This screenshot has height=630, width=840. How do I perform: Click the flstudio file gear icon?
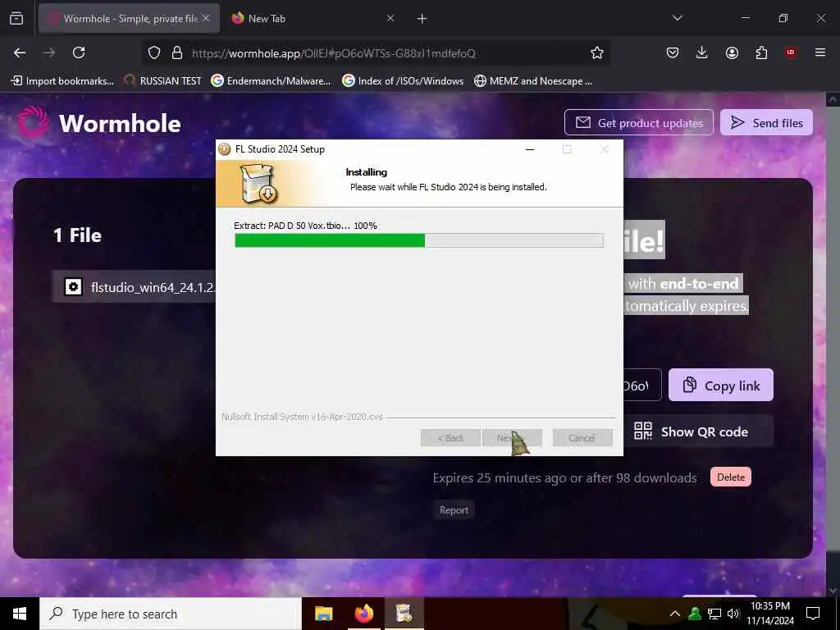click(73, 287)
